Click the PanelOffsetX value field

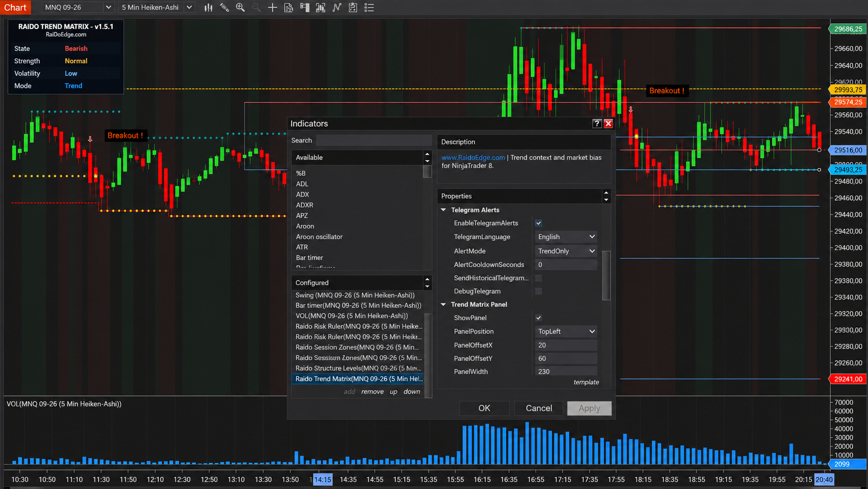click(x=566, y=345)
